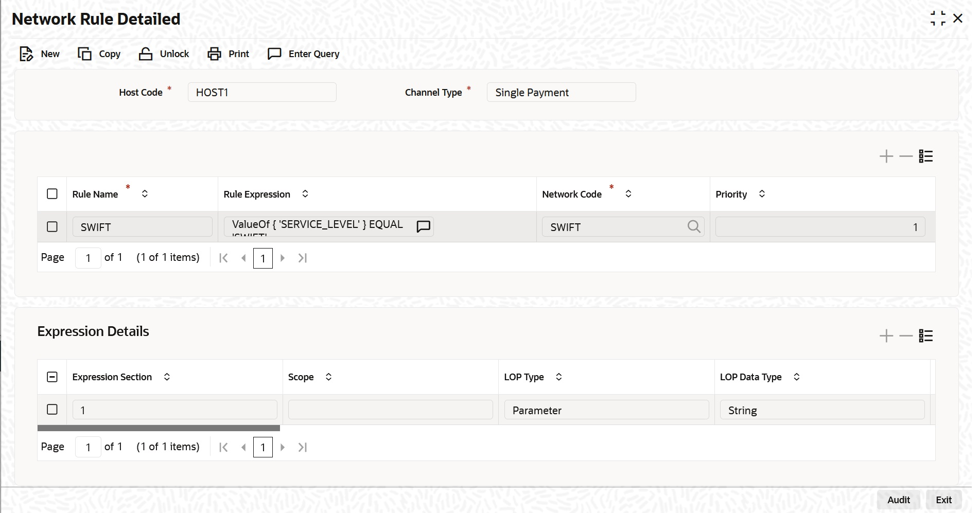This screenshot has height=513, width=980.
Task: Open the Network Code search lookup
Action: click(694, 226)
